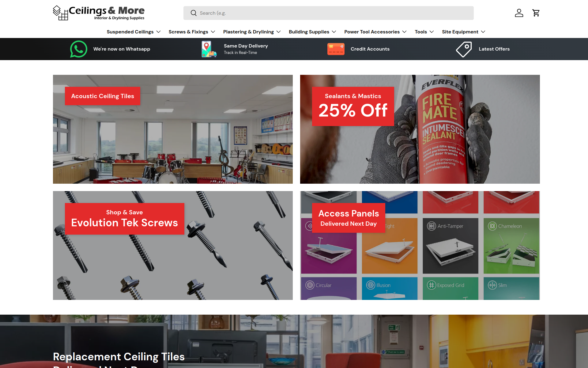Click the Same Day Delivery map icon
This screenshot has height=368, width=588.
tap(209, 49)
